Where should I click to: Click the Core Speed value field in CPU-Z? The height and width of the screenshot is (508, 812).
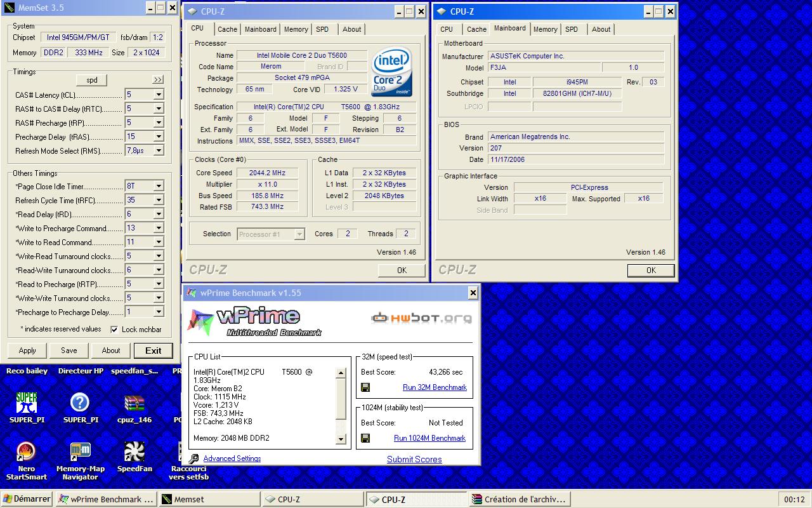coord(267,173)
